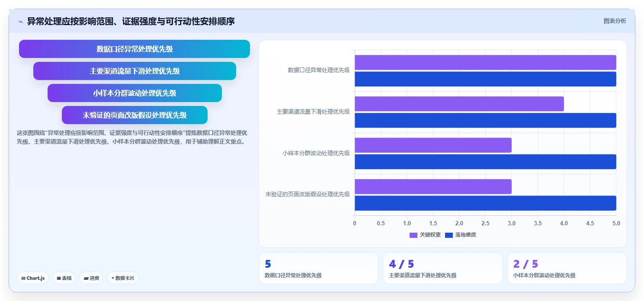Viewport: 644px width, 301px height.
Task: Click the x-axis tick value 2.0
Action: tap(459, 223)
